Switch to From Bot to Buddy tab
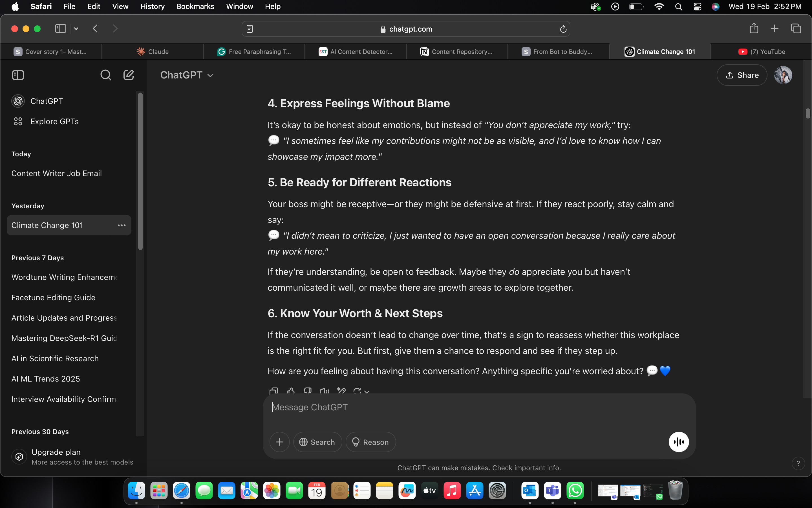Viewport: 812px width, 508px height. tap(559, 52)
